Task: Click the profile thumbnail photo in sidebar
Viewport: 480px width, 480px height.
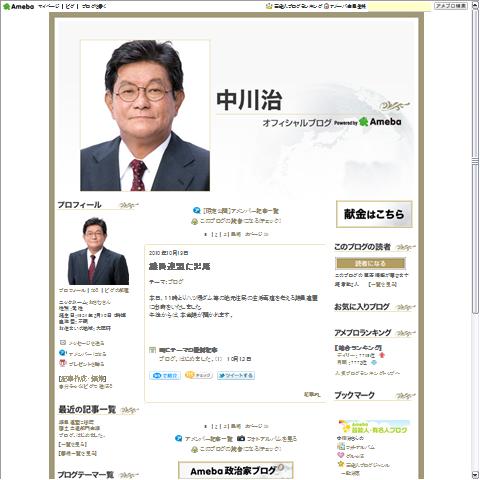Action: click(x=98, y=251)
